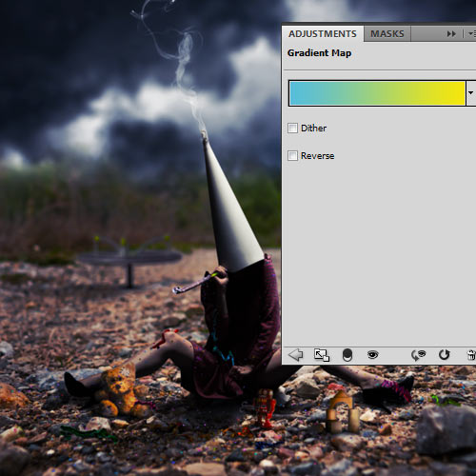Enable the Dither checkbox
The image size is (476, 476).
(292, 129)
